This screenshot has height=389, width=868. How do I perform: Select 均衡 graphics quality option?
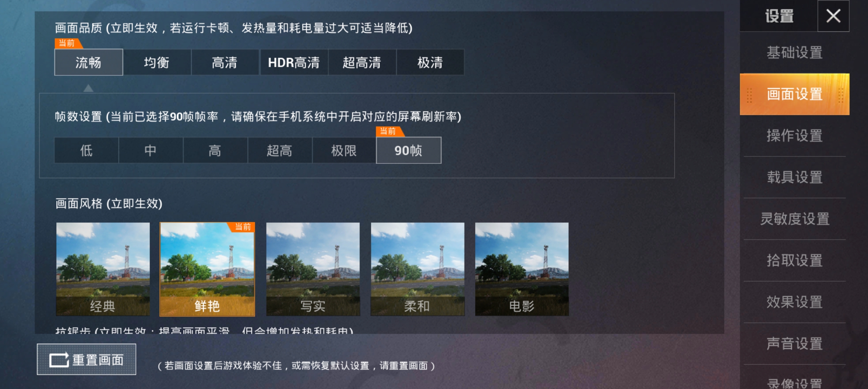157,62
